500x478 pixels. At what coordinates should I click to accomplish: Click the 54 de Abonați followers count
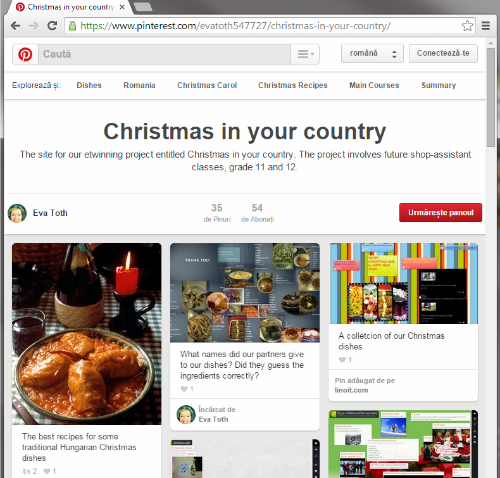[257, 213]
